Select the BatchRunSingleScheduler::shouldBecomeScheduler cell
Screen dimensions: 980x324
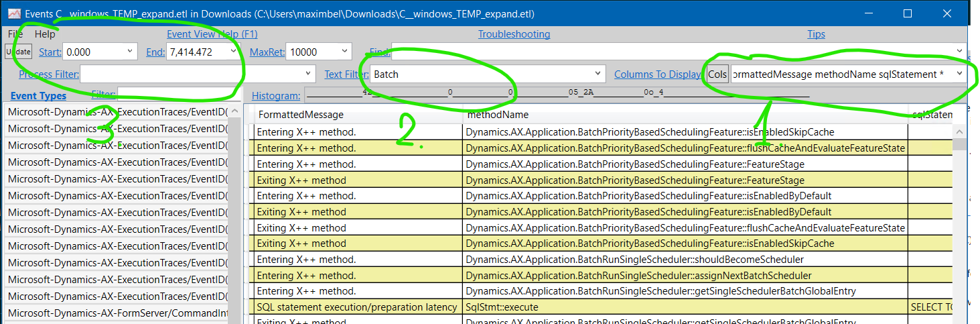[685, 260]
